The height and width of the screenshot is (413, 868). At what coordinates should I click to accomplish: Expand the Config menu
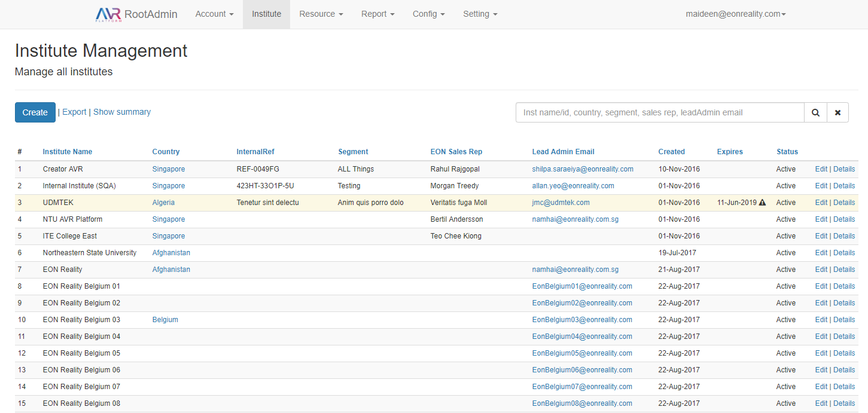429,14
